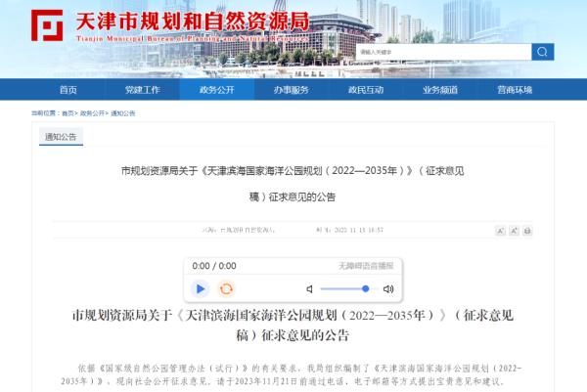Increase font size with the A+ icon
Screen dimensions: 587x392
[x=500, y=231]
